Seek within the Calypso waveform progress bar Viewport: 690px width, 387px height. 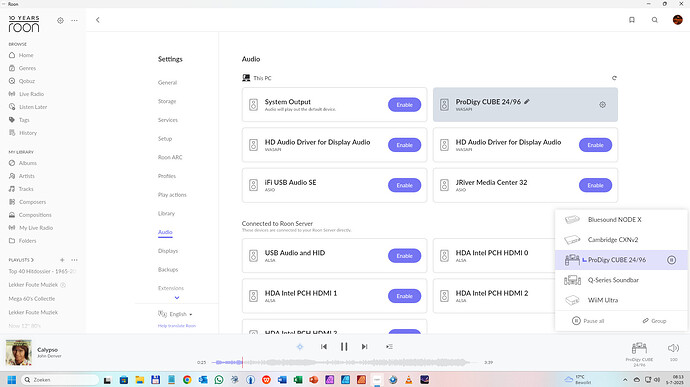click(343, 362)
